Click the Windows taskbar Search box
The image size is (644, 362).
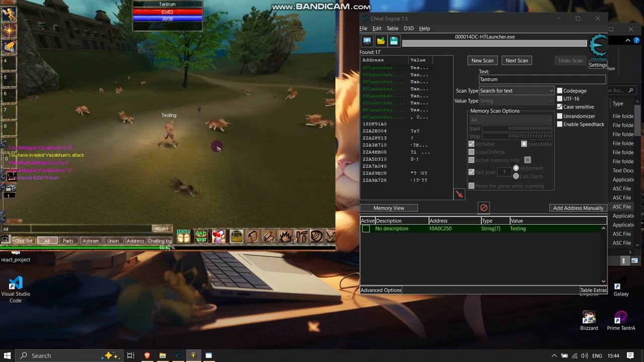click(68, 355)
